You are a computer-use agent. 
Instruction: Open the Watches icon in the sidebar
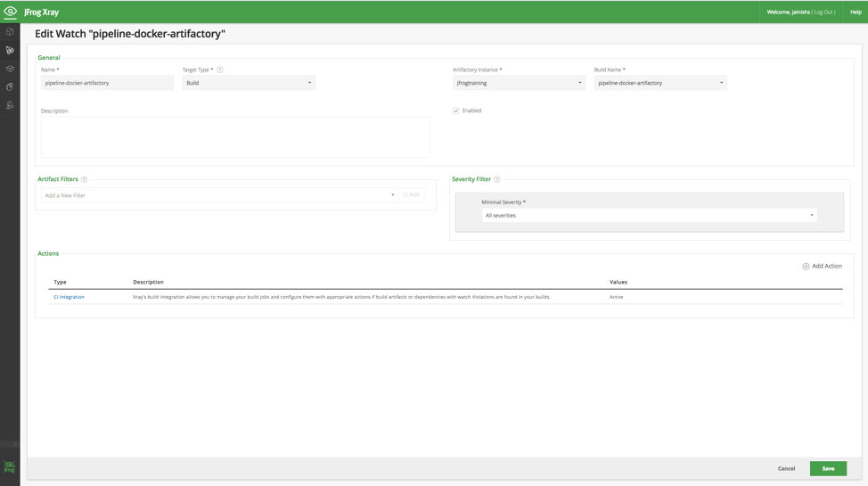point(10,50)
